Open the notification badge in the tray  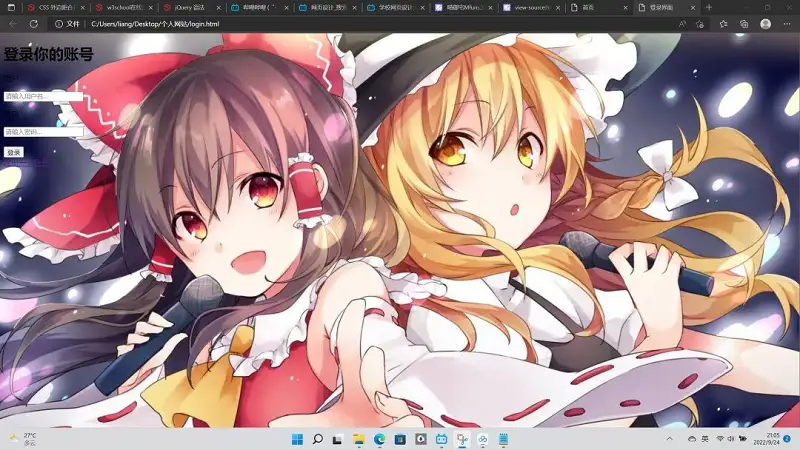pyautogui.click(x=787, y=439)
